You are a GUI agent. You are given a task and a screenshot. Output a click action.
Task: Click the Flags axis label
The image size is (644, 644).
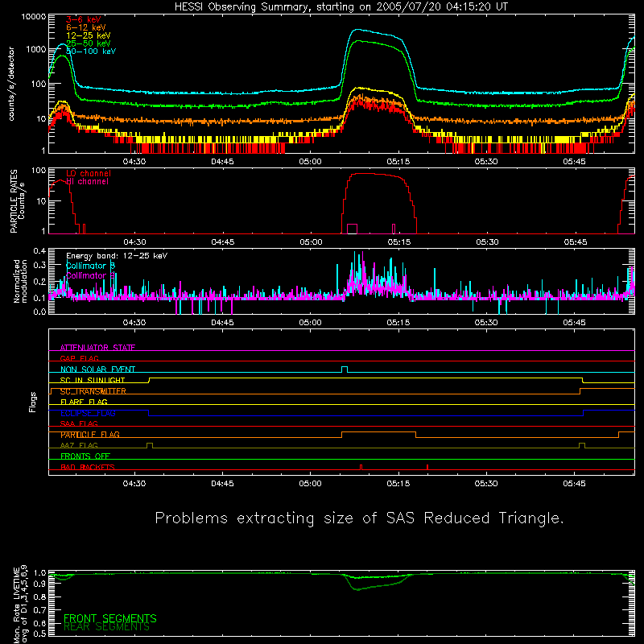click(x=32, y=402)
